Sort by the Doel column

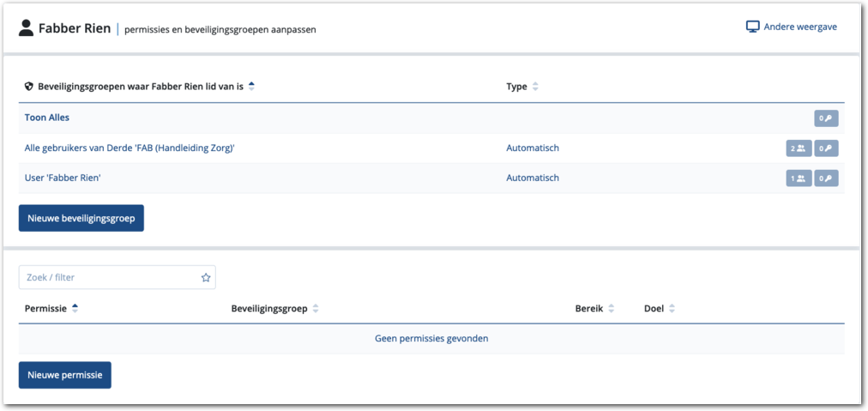[x=672, y=309]
